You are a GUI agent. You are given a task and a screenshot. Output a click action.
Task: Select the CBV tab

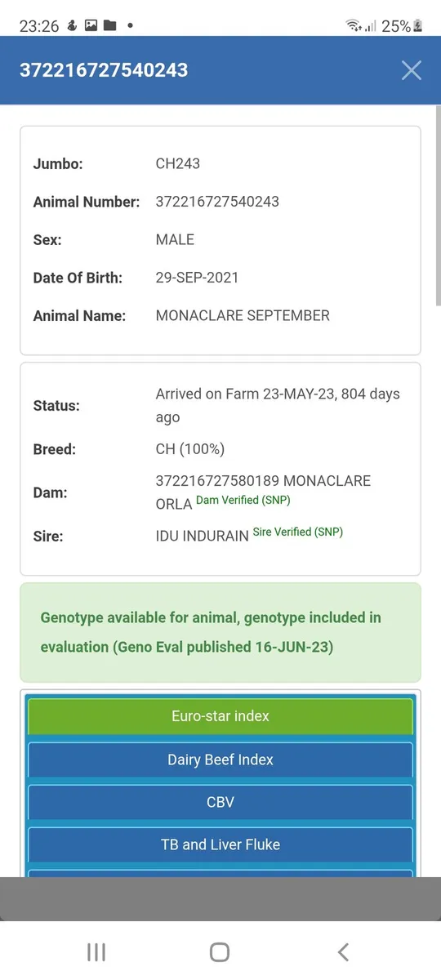(x=220, y=802)
